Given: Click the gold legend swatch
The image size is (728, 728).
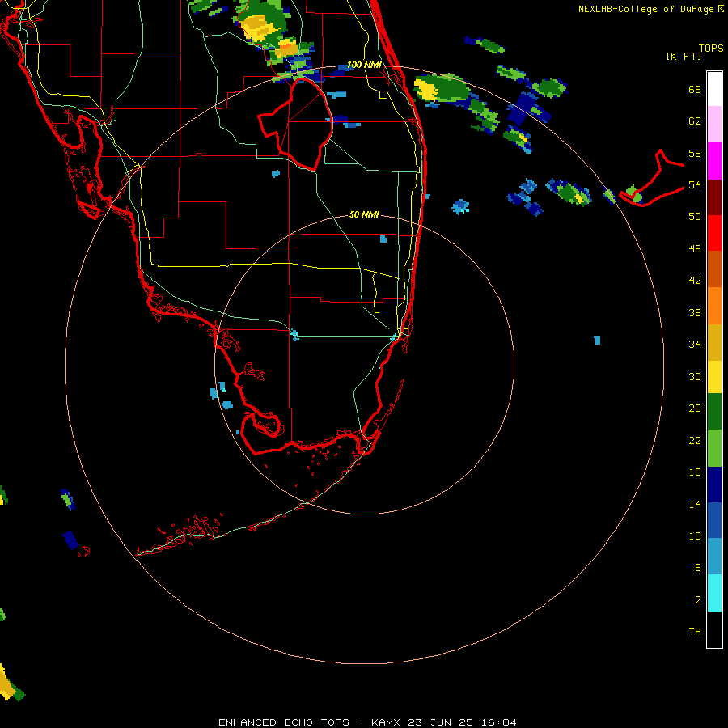Looking at the screenshot, I should [x=714, y=342].
